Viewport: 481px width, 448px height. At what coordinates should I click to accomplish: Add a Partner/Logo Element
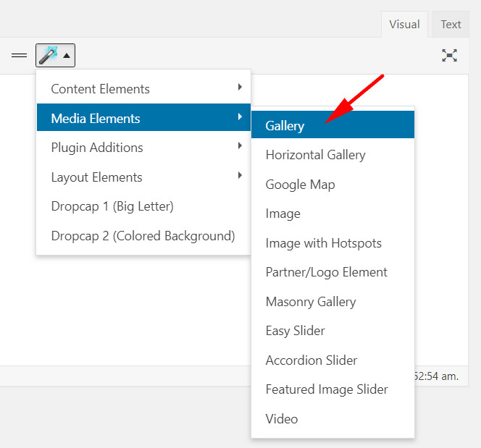332,272
